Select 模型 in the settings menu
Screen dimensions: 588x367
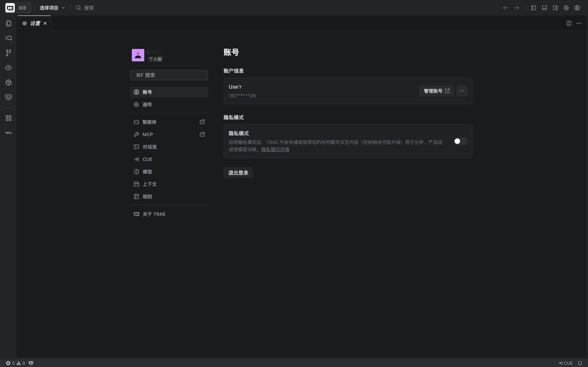[147, 172]
